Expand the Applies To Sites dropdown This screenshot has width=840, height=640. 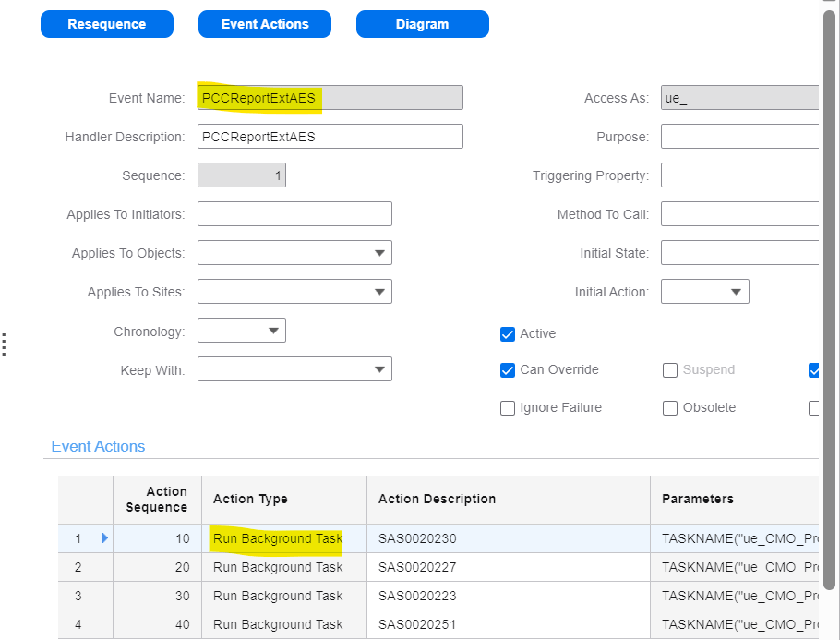pyautogui.click(x=294, y=292)
